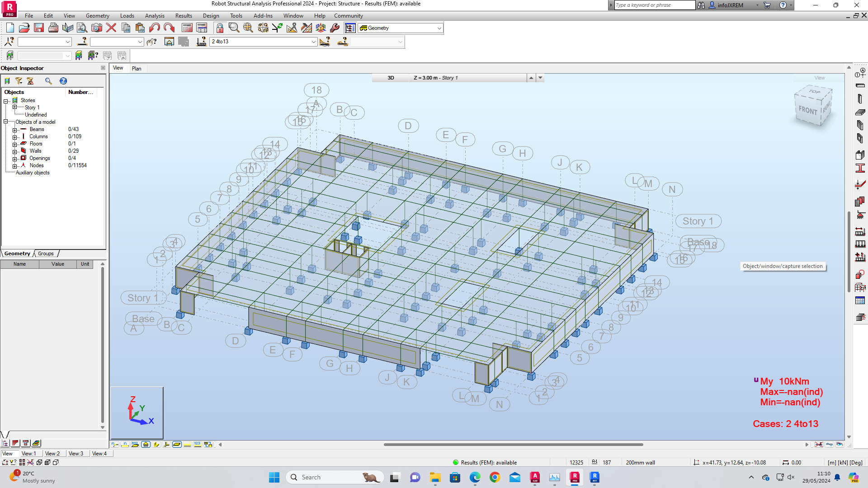Open the Analysis menu
The height and width of the screenshot is (488, 868).
point(155,15)
